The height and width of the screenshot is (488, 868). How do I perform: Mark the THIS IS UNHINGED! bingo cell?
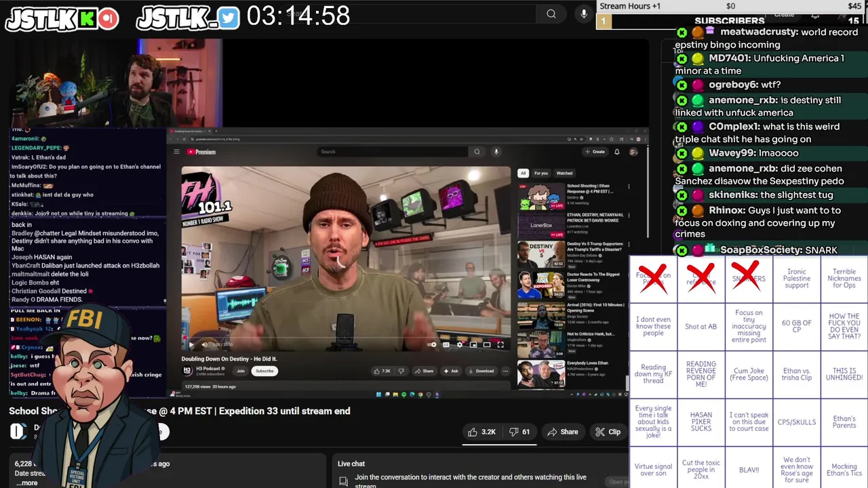(844, 374)
